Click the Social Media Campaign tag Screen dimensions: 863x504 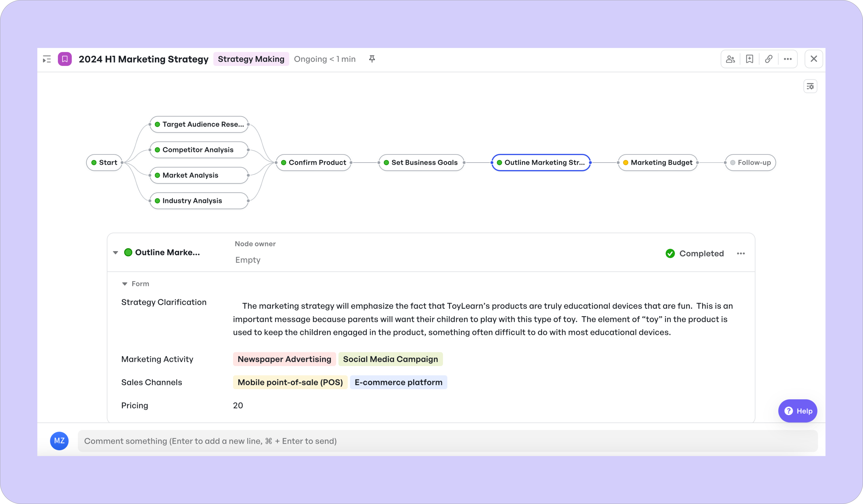click(x=390, y=359)
